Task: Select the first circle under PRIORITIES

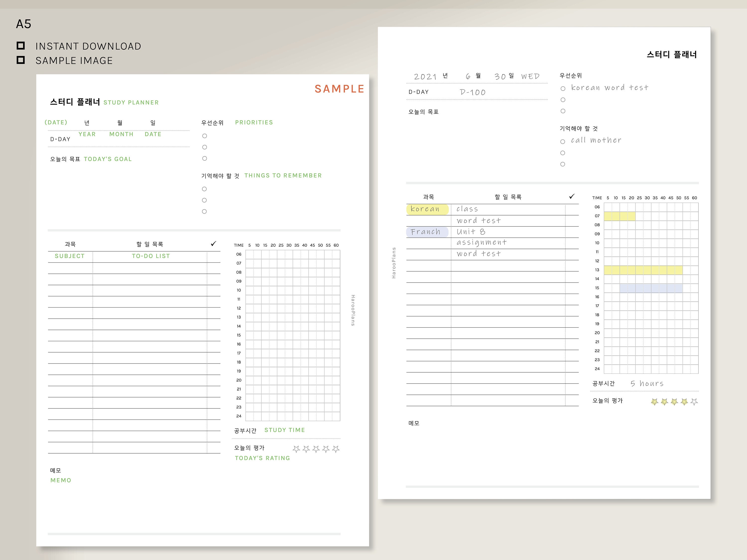Action: click(204, 136)
